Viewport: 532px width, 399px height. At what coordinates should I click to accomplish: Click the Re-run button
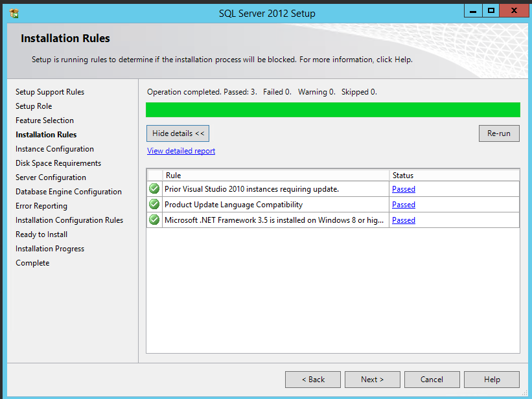[x=499, y=133]
